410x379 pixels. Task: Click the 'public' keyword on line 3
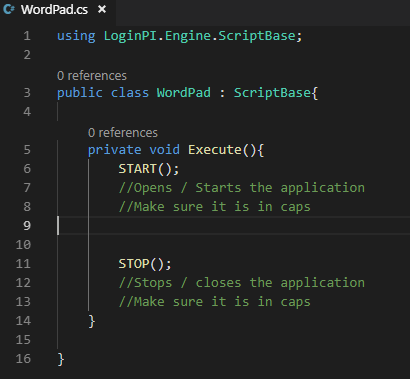tap(80, 93)
